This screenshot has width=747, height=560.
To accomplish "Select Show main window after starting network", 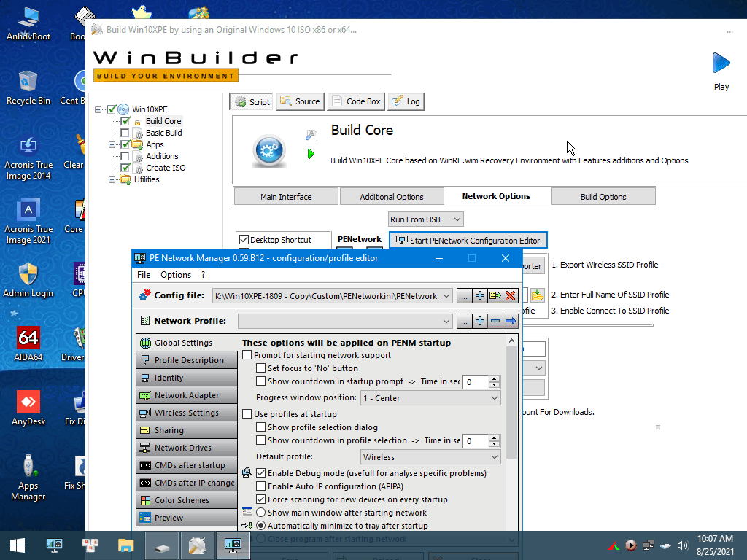I will click(260, 513).
